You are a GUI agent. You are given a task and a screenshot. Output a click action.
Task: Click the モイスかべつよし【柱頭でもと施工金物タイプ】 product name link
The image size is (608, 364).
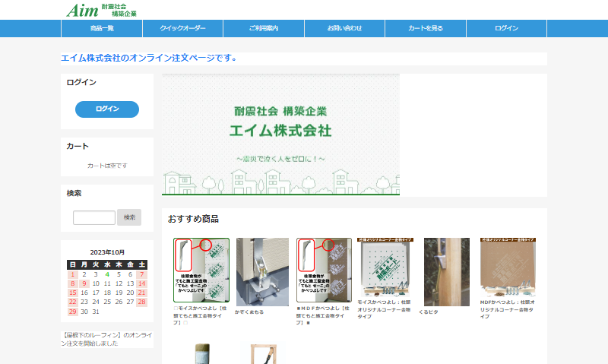point(200,315)
